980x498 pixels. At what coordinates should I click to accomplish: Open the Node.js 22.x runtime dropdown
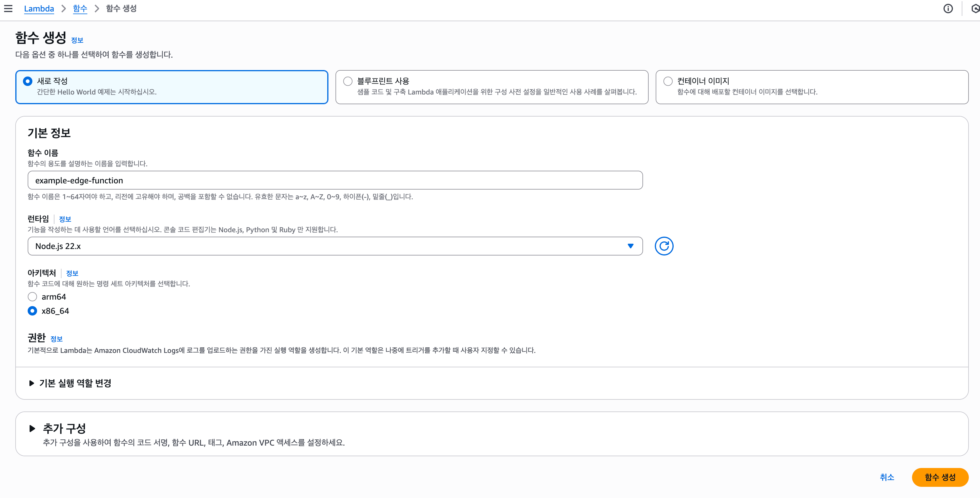(x=335, y=246)
